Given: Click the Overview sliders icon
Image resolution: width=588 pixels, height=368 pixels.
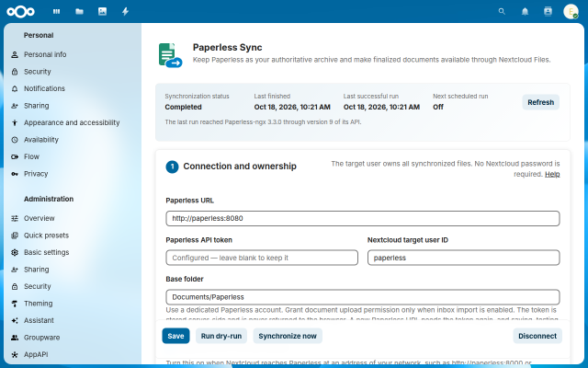Looking at the screenshot, I should 15,219.
